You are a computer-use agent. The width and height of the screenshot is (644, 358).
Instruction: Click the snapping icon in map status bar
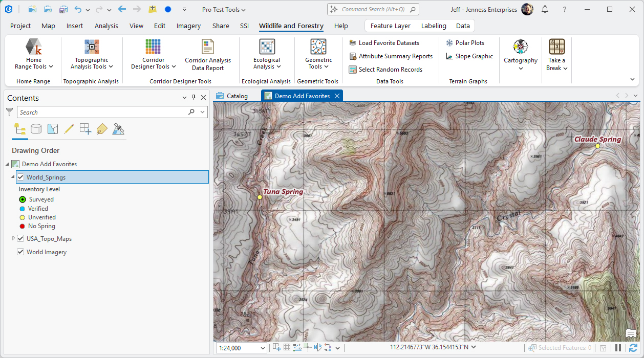[277, 348]
